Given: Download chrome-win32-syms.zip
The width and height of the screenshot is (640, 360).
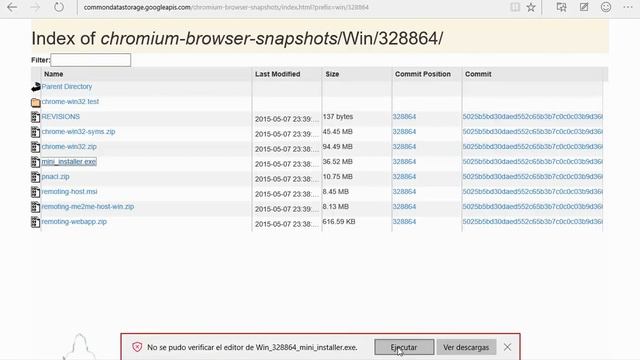Looking at the screenshot, I should point(78,131).
